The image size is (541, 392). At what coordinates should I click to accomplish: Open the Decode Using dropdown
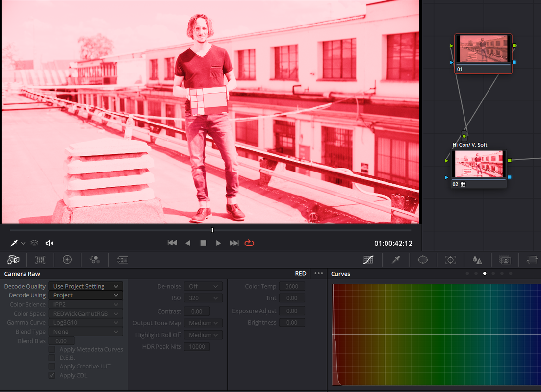(x=85, y=295)
